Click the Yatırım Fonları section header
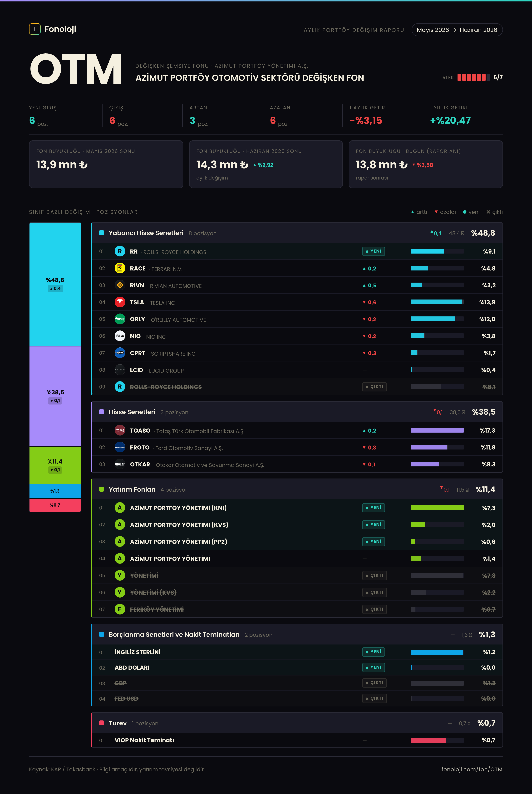 (297, 489)
